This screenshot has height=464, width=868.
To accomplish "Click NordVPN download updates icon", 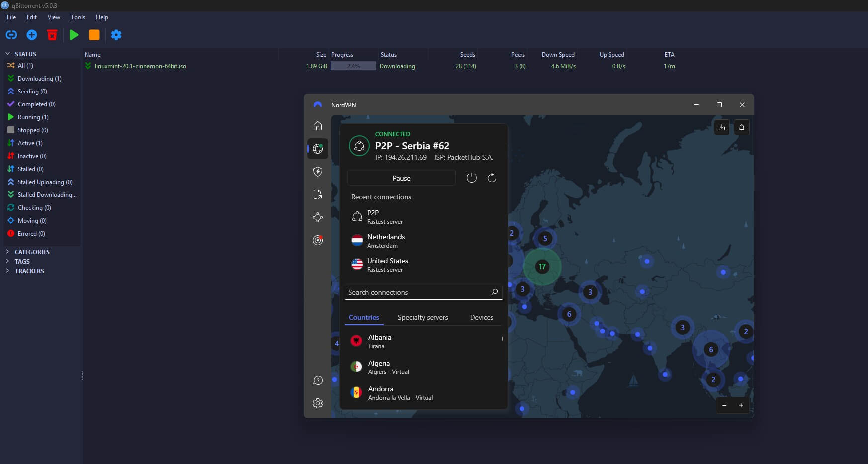I will point(722,127).
